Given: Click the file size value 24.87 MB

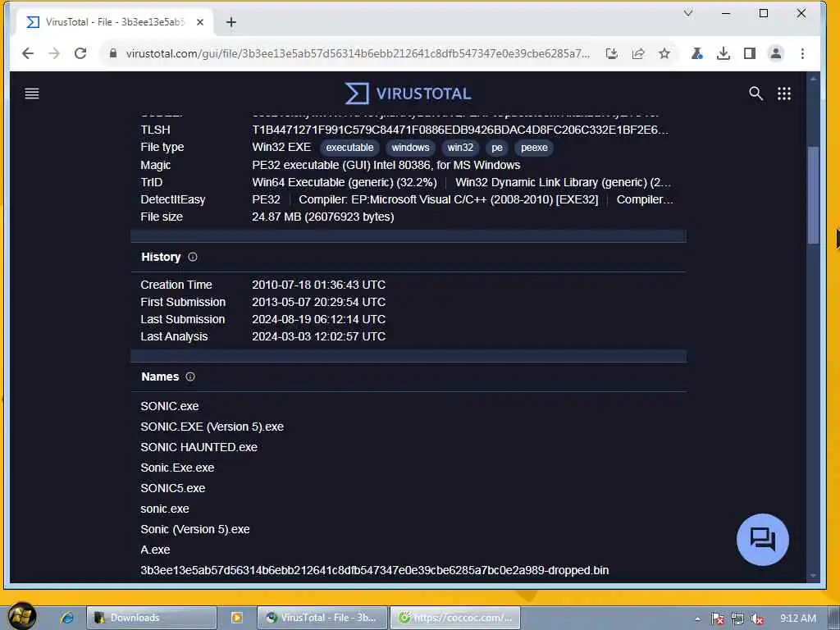Looking at the screenshot, I should tap(323, 217).
